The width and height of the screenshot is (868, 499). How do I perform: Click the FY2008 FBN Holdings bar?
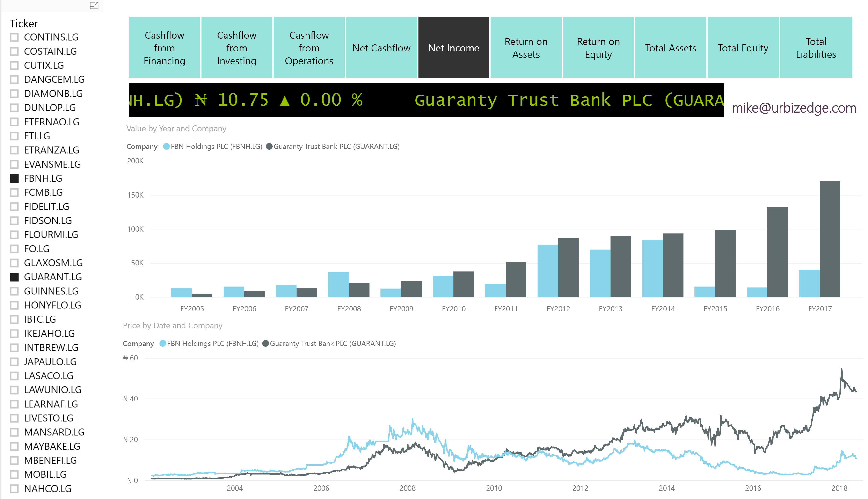[x=338, y=285]
